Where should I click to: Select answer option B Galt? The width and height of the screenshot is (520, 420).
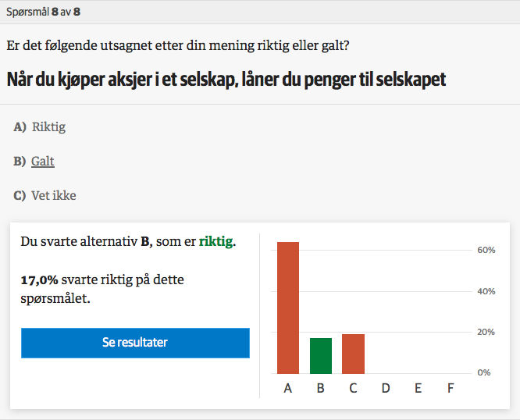(34, 162)
